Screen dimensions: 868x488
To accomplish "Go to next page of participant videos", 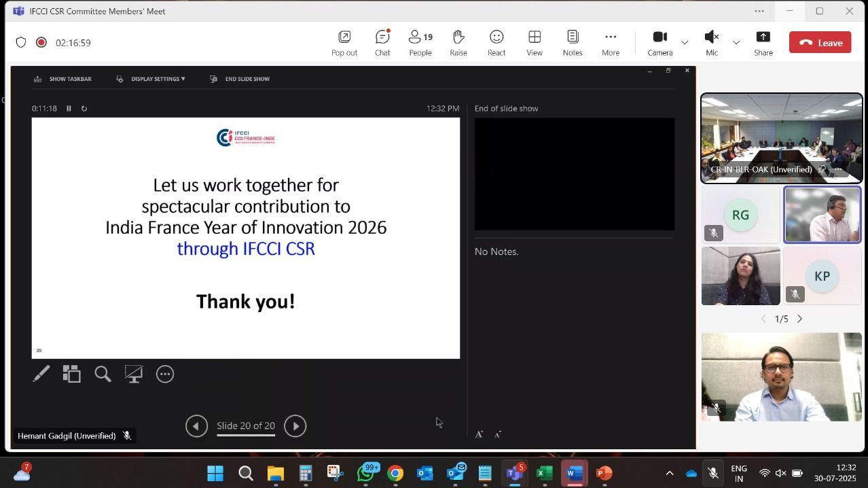I will [x=799, y=319].
